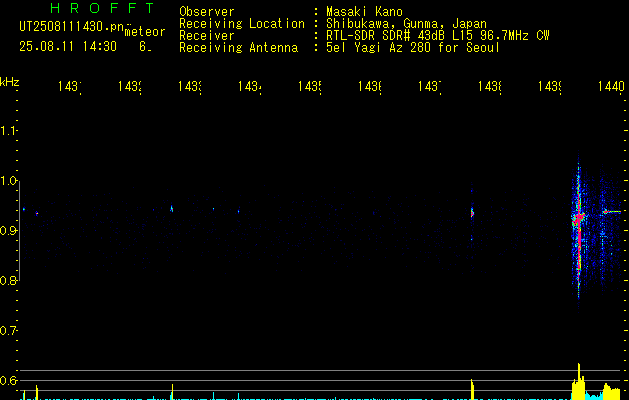This screenshot has width=629, height=400.
Task: Click the Receiver label
Action: tap(207, 36)
